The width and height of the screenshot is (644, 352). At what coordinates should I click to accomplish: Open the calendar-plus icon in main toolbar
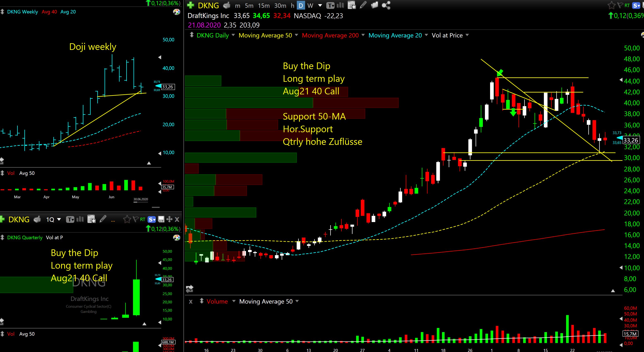(x=351, y=5)
